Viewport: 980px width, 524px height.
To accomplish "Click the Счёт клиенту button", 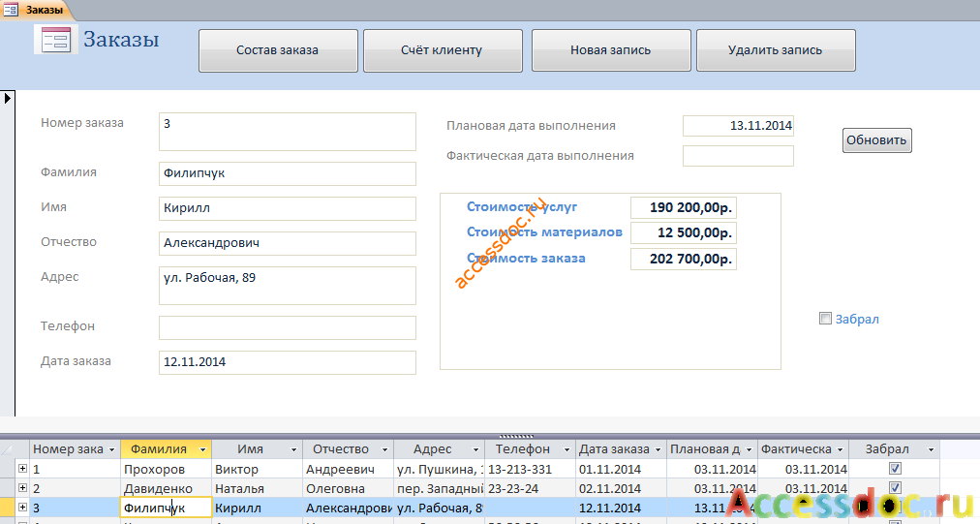I will pyautogui.click(x=443, y=50).
